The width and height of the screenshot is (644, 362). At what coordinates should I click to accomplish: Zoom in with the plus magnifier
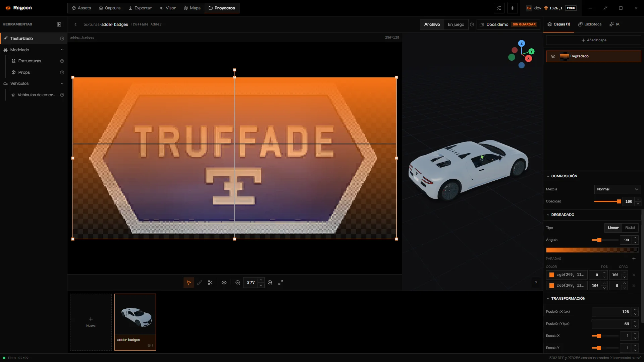(270, 283)
